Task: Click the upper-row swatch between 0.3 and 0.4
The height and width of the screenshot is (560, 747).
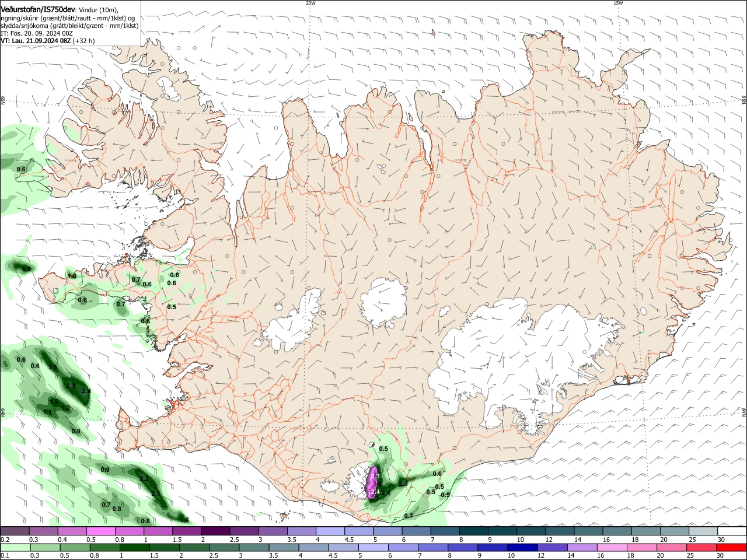Action: pos(44,531)
